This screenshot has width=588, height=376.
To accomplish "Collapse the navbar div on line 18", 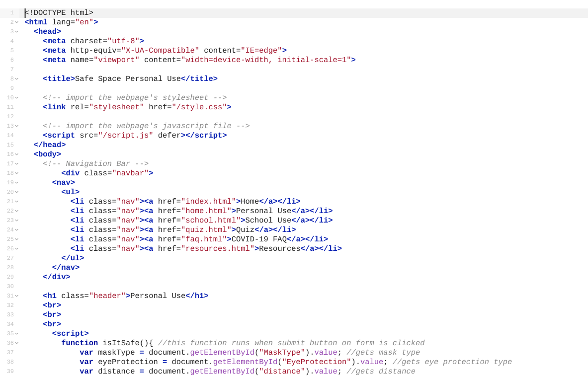I will point(16,173).
